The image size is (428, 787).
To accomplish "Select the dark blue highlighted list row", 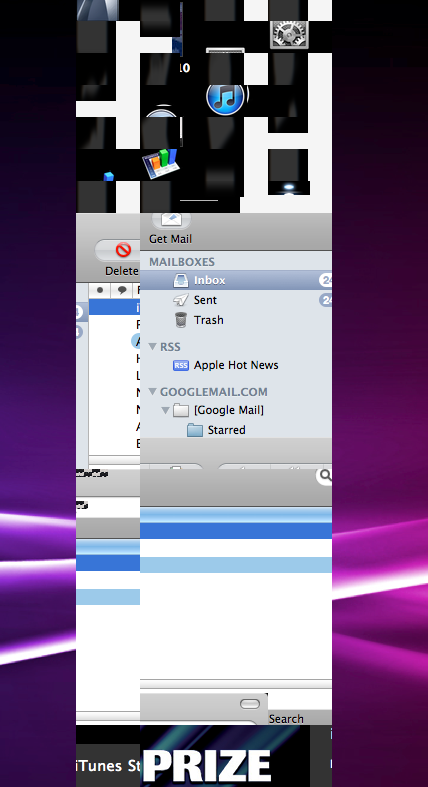I will point(236,531).
